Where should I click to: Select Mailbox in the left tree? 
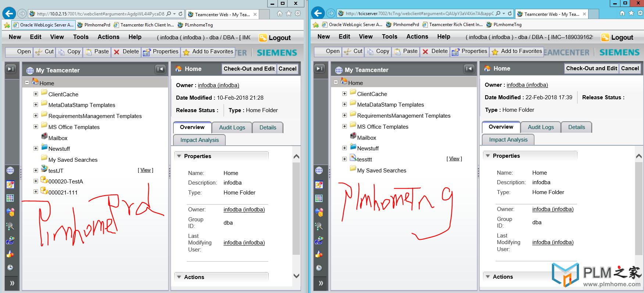[58, 138]
